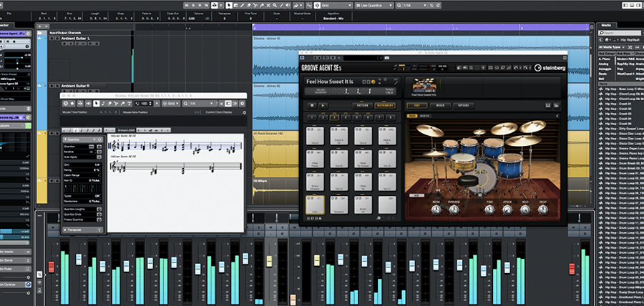
Task: Click the Feel How Sweet It Is kit thumbnail
Action: click(424, 85)
